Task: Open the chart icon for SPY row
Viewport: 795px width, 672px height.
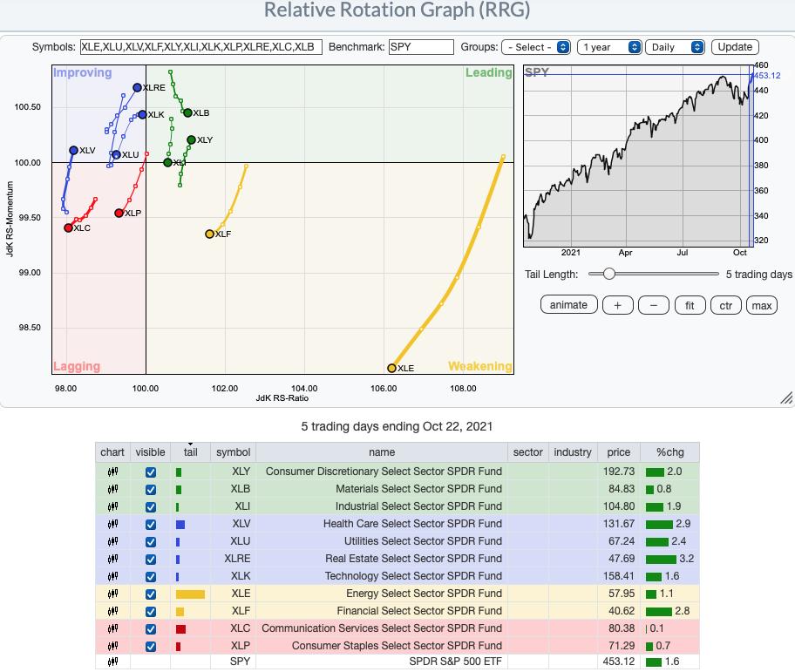Action: click(x=112, y=662)
